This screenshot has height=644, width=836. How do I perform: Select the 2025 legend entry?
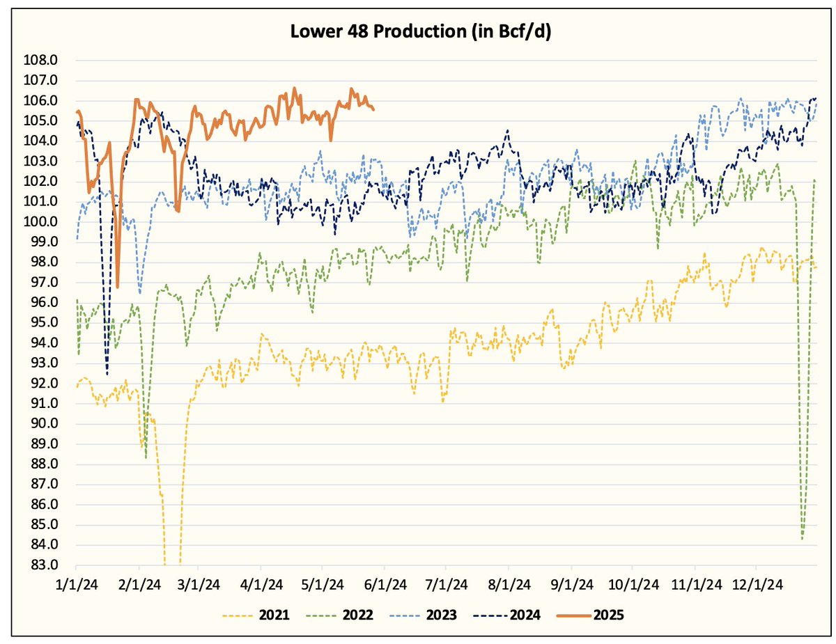(x=607, y=615)
